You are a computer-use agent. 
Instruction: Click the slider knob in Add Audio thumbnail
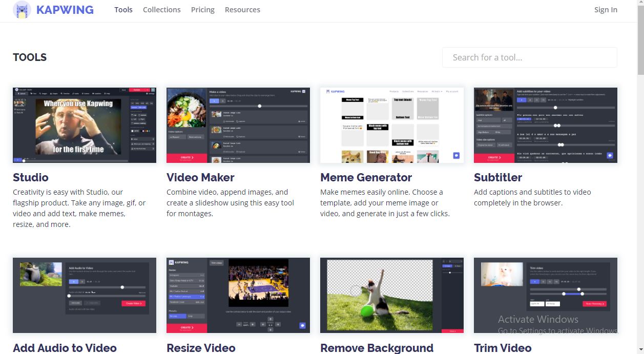(x=122, y=287)
